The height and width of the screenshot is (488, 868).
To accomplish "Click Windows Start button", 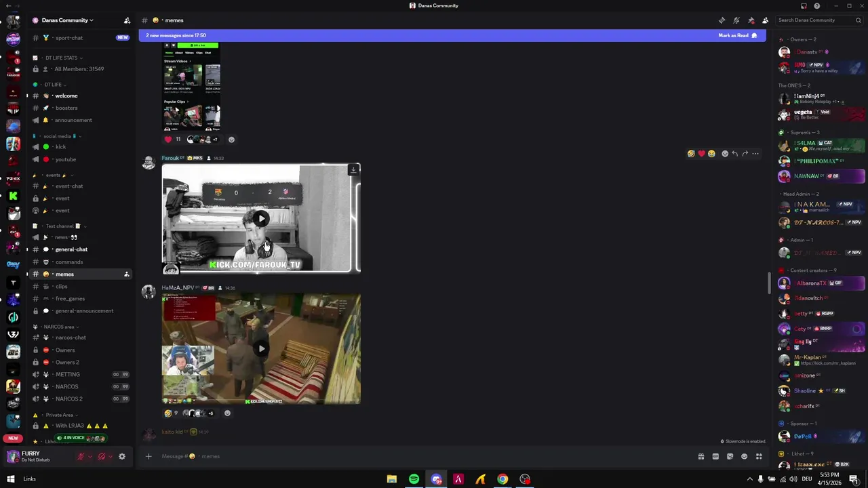I will click(10, 479).
